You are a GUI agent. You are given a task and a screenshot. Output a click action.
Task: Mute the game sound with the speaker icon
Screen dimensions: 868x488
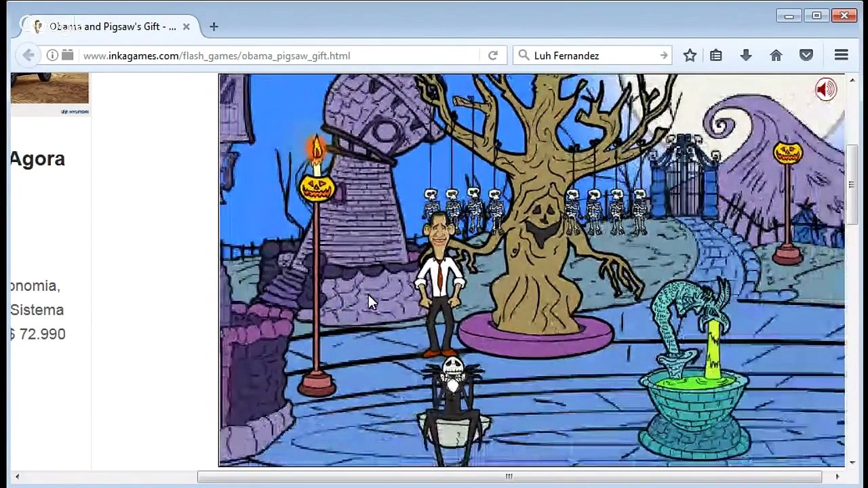(x=826, y=89)
